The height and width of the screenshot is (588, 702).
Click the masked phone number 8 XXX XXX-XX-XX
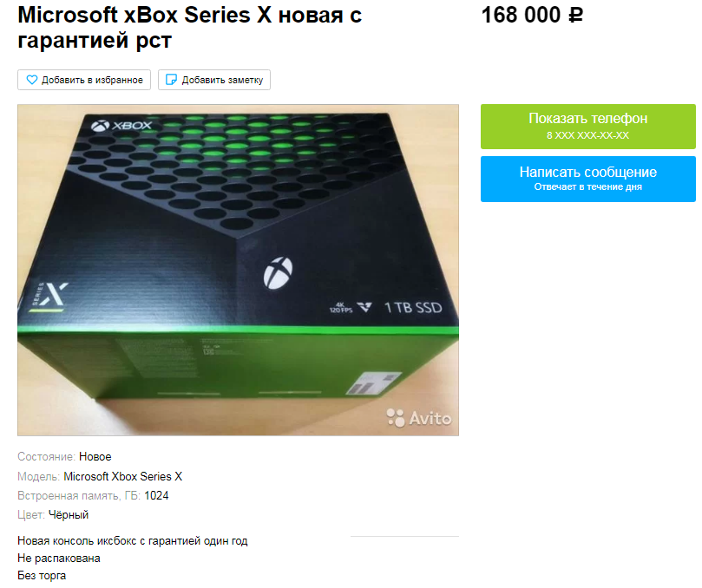click(x=587, y=135)
